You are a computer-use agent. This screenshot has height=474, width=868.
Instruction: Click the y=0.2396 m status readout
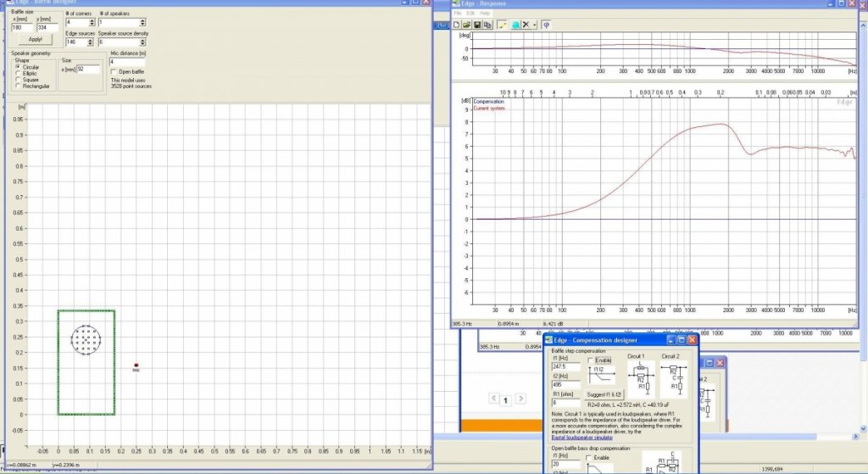tap(68, 466)
